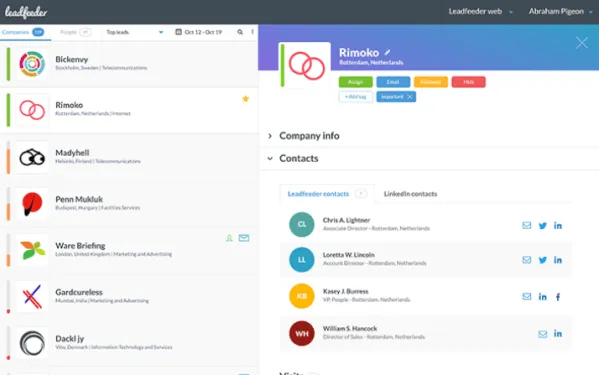Open William S. Hancock's LinkedIn icon
The image size is (599, 375).
558,333
